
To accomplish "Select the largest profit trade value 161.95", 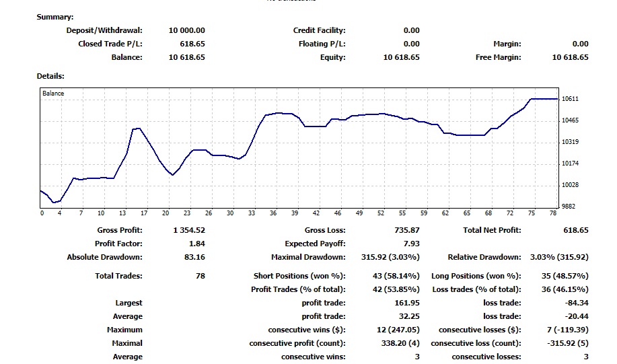I will click(x=407, y=303).
